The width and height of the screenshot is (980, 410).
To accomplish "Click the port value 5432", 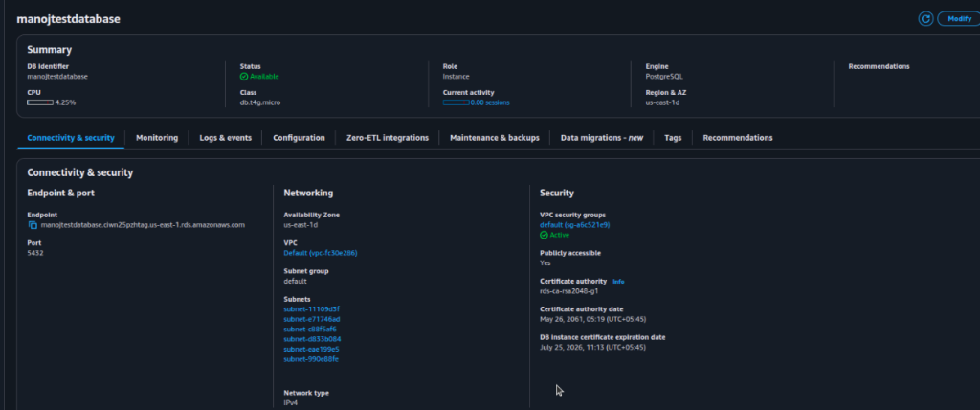I will (x=35, y=253).
